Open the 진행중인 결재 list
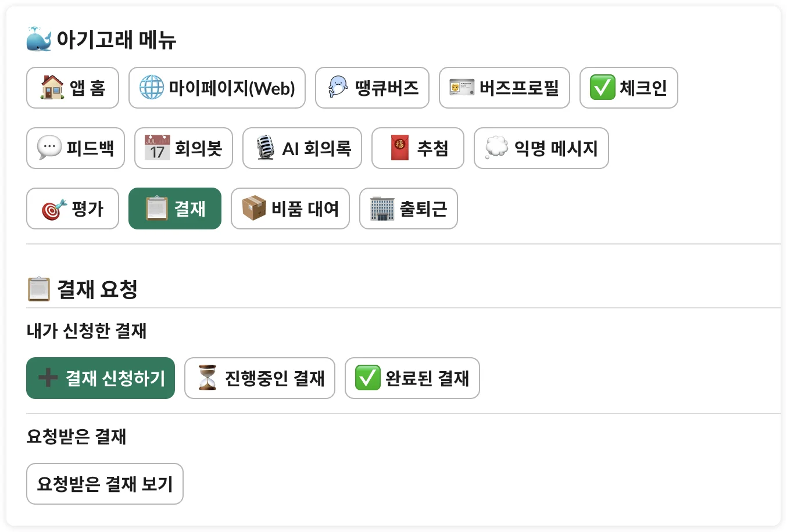Screen dimensions: 787x532 coord(260,378)
